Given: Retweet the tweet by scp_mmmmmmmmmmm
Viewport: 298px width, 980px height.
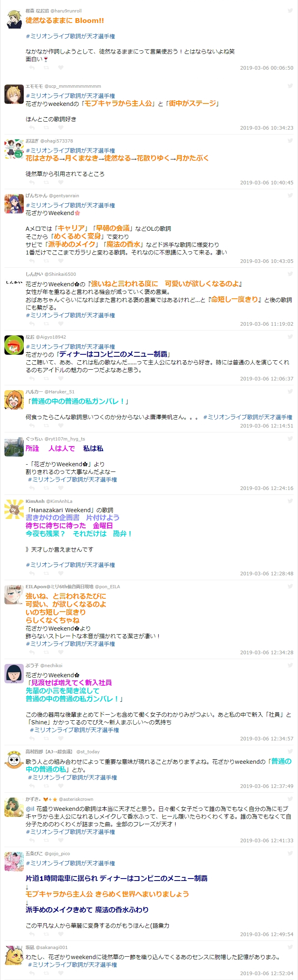Looking at the screenshot, I should tap(46, 128).
